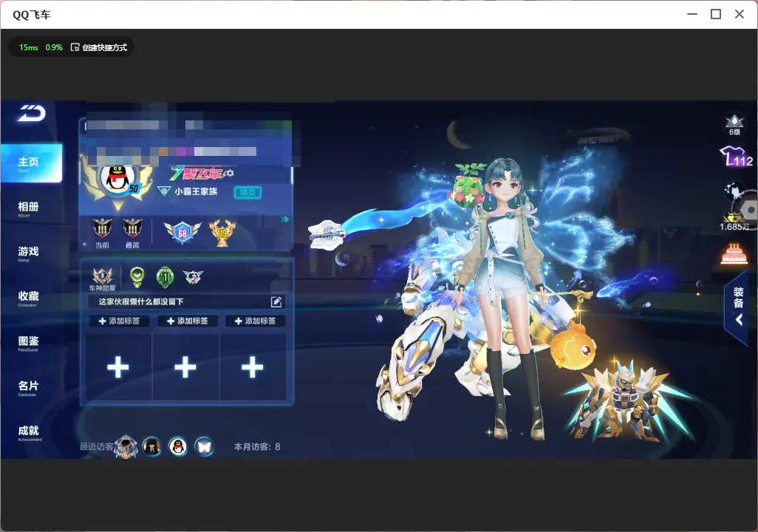Click the 小霸王家族 family name

[196, 191]
